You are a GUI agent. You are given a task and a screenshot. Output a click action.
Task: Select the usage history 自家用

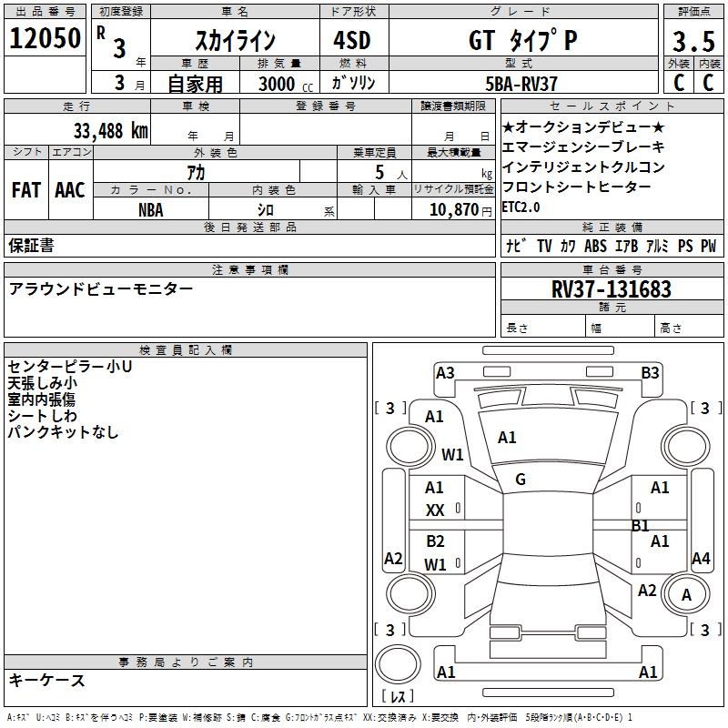pos(195,84)
